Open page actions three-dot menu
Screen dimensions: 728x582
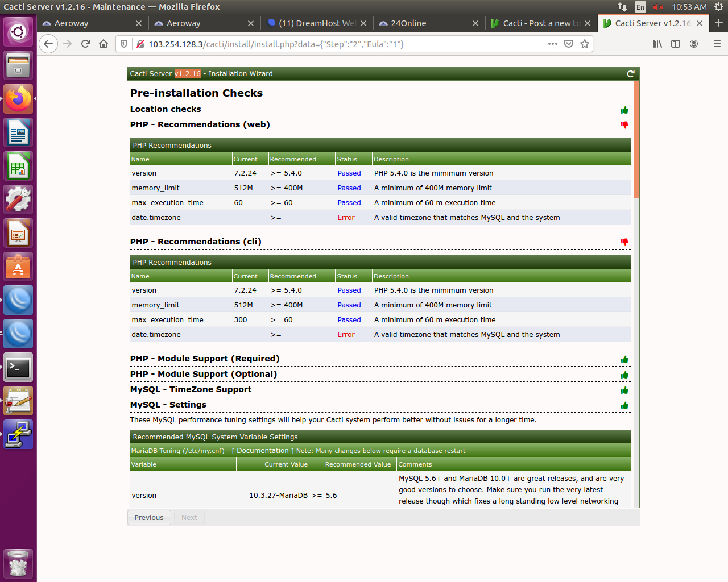tap(552, 44)
